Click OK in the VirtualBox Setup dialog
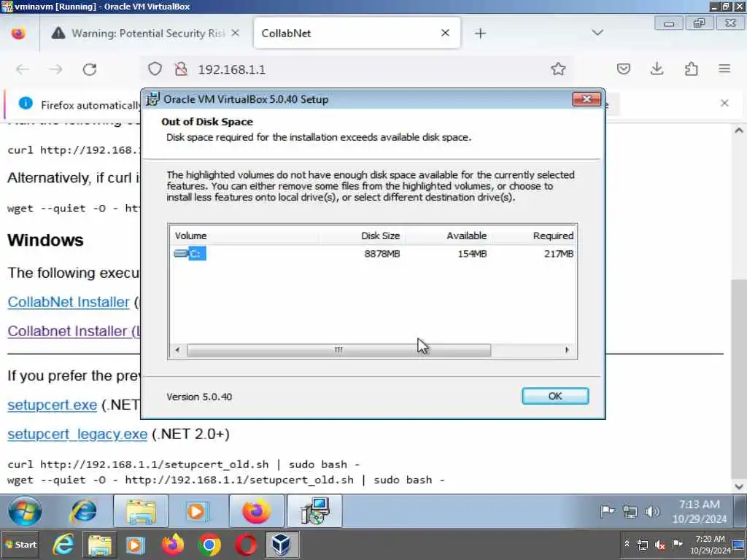 click(x=555, y=396)
